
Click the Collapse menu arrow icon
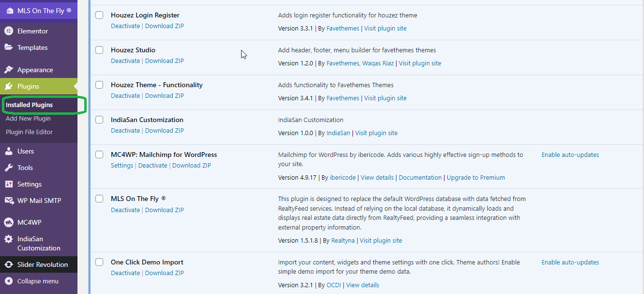[9, 281]
